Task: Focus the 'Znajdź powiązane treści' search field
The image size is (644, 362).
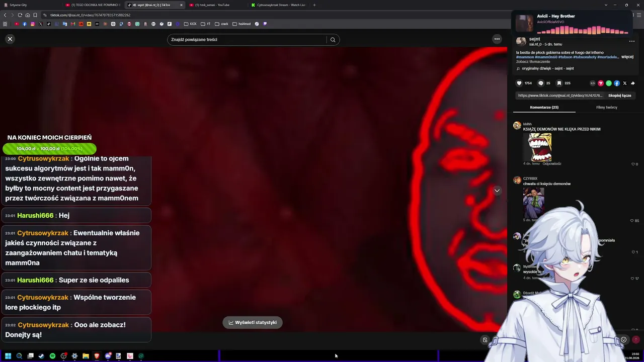Action: point(248,40)
